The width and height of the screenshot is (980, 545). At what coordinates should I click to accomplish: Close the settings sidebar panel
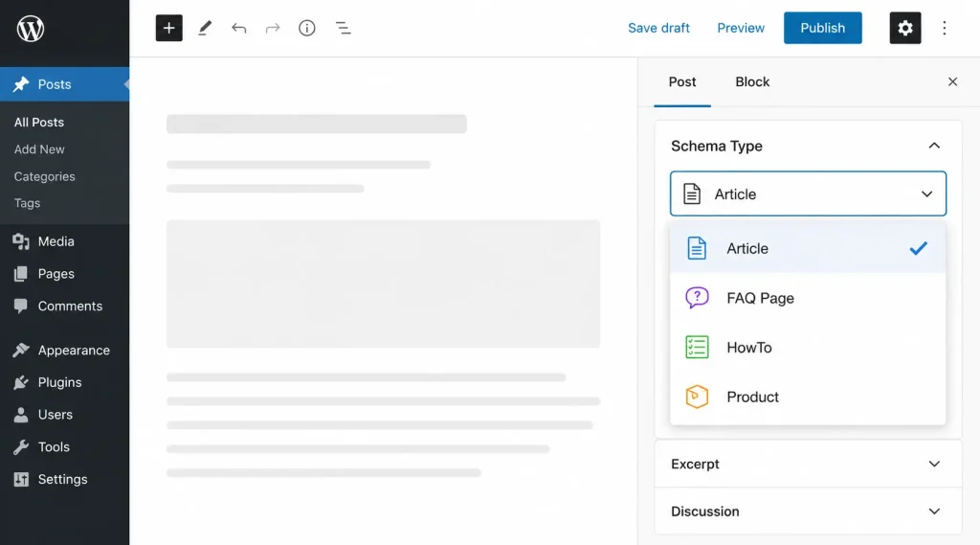coord(952,82)
